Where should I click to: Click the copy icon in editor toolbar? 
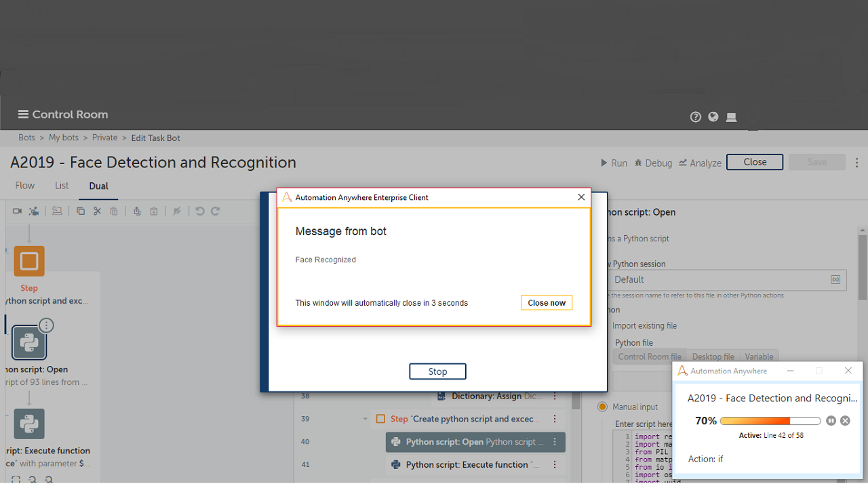tap(81, 211)
